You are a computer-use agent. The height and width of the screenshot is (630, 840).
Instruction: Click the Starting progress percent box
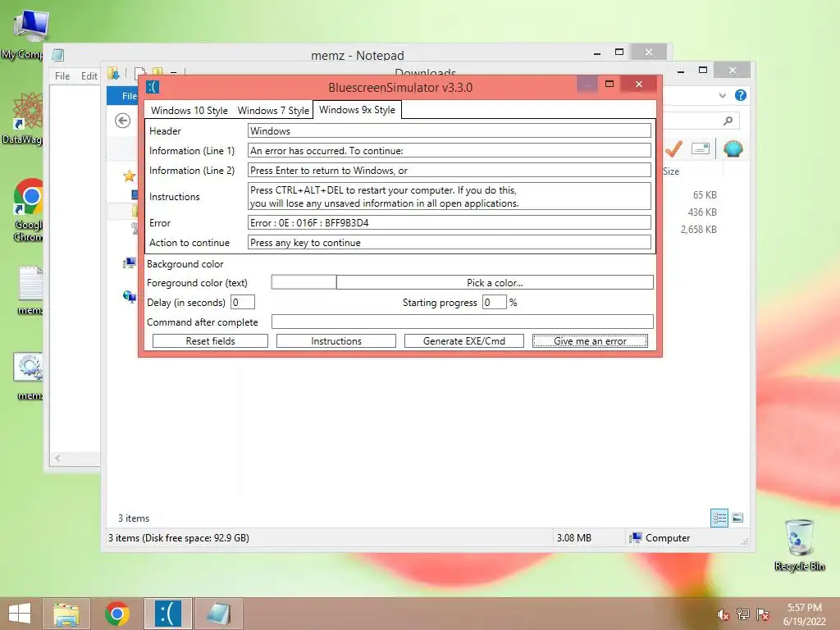click(x=495, y=302)
